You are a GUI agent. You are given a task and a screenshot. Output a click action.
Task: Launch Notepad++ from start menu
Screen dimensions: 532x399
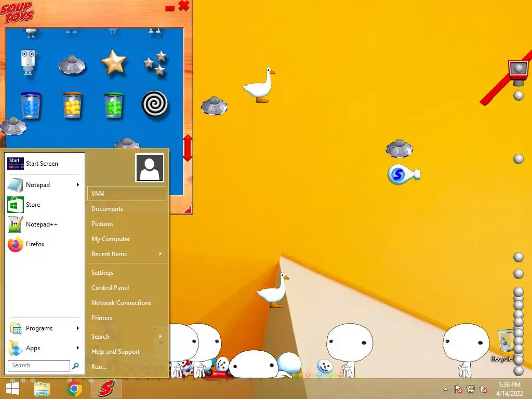tap(45, 224)
